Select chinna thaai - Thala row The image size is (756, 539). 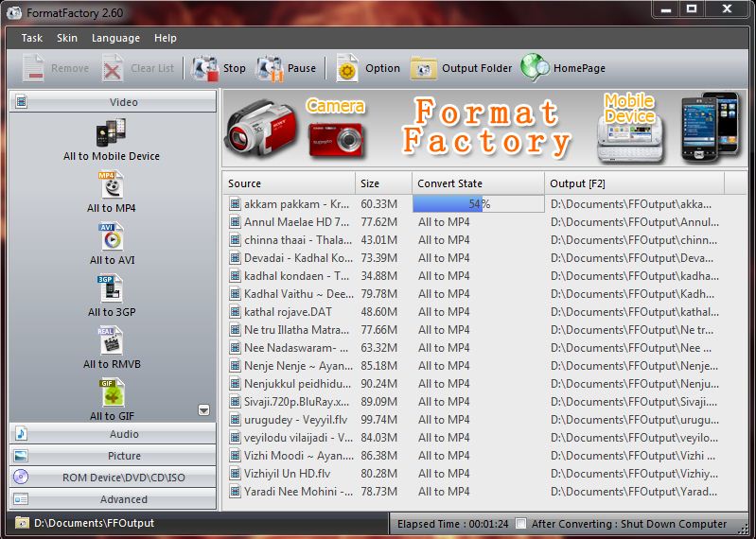tap(484, 240)
